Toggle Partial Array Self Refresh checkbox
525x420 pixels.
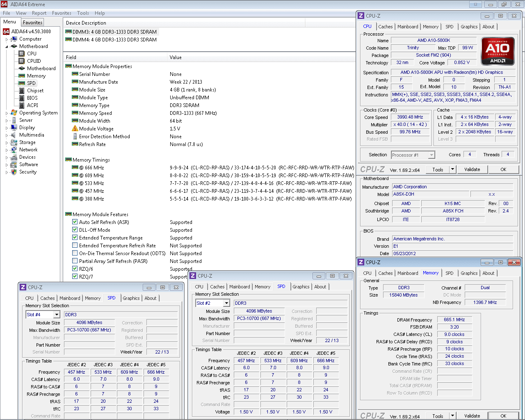(75, 261)
